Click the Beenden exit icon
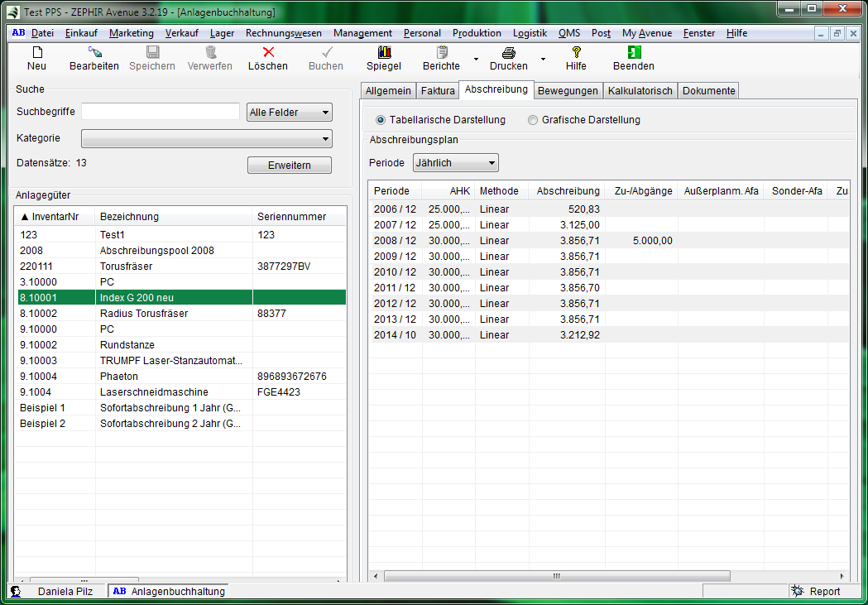The height and width of the screenshot is (605, 868). click(x=633, y=52)
